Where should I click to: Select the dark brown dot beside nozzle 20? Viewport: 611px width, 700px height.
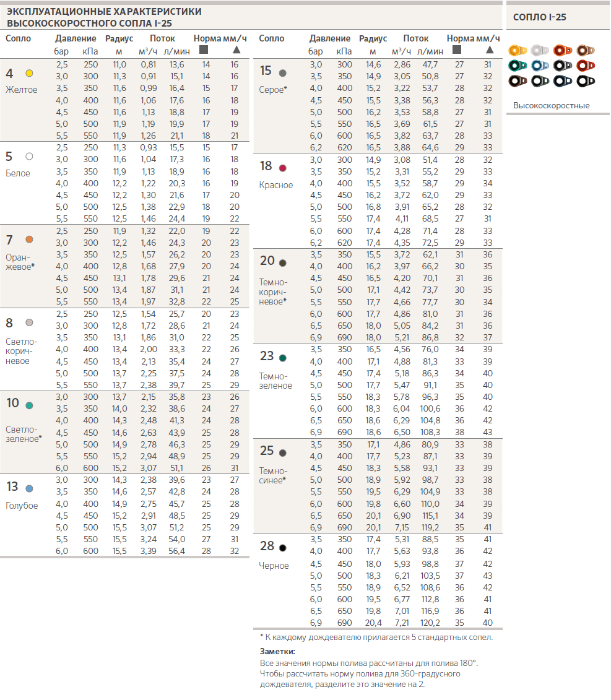point(283,263)
